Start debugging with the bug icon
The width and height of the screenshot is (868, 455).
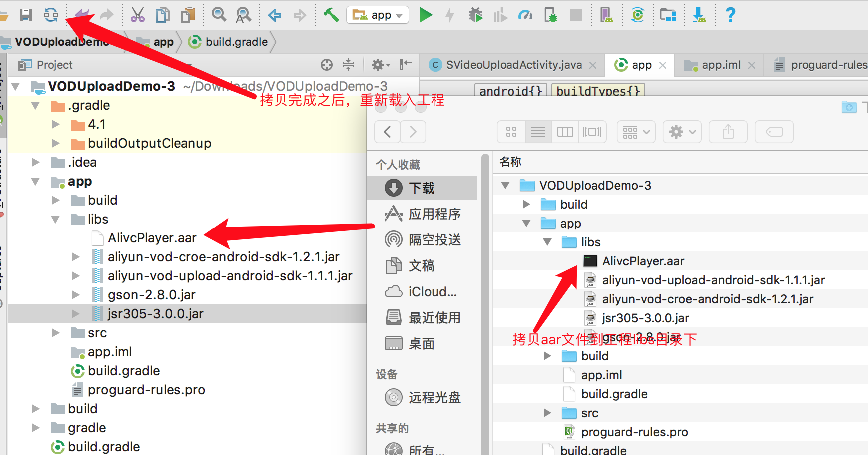pos(475,15)
